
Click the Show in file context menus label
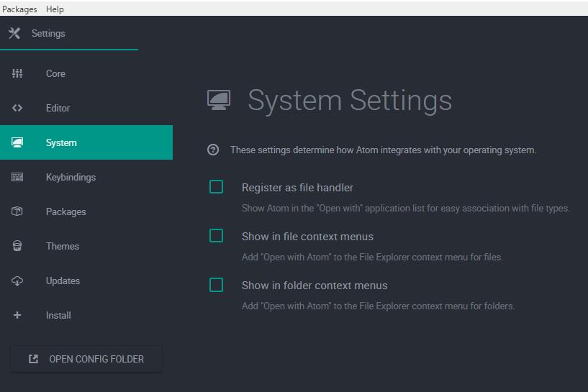(x=307, y=237)
